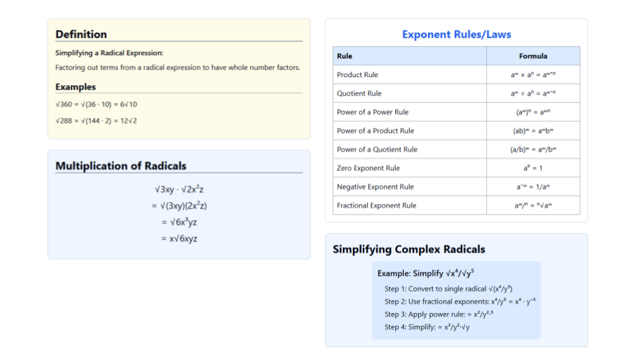Click Step 4: Simplify line
This screenshot has height=362, width=644.
427,327
